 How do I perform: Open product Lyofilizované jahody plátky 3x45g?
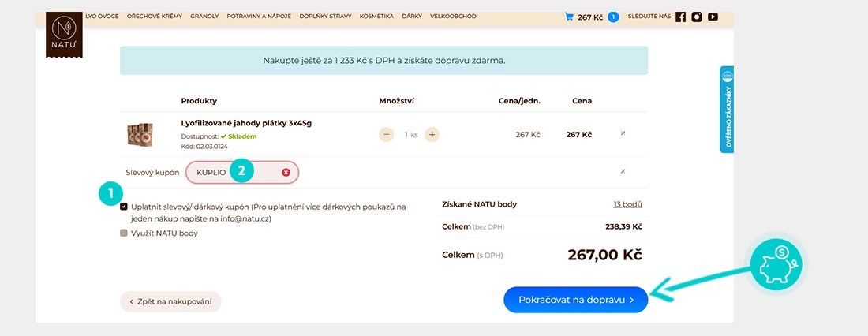246,123
